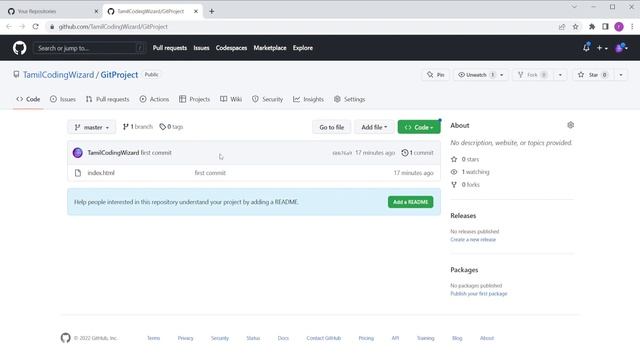640x360 pixels.
Task: Open the commit hash link
Action: (342, 153)
